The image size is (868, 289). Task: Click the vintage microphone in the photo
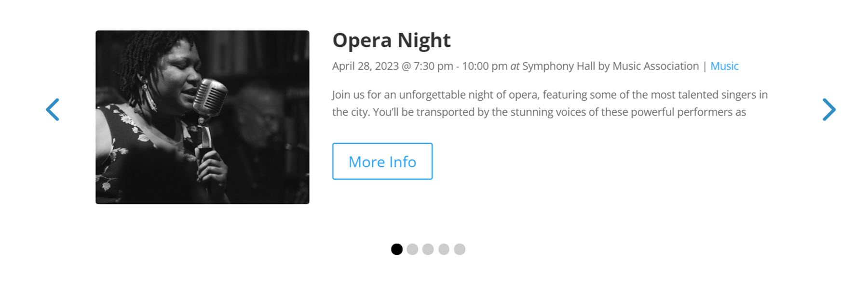pos(210,96)
